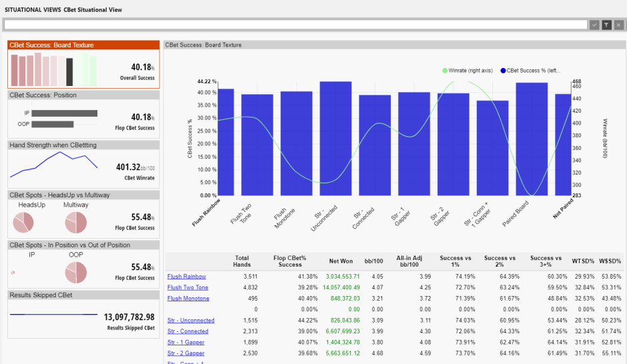627x364 pixels.
Task: Click the checkmark apply filter icon
Action: (594, 25)
